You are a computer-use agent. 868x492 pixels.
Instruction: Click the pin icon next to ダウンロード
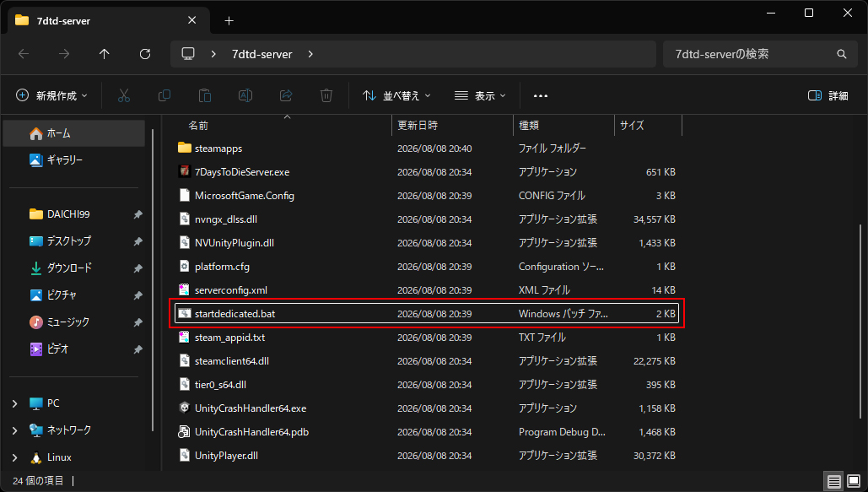point(137,268)
